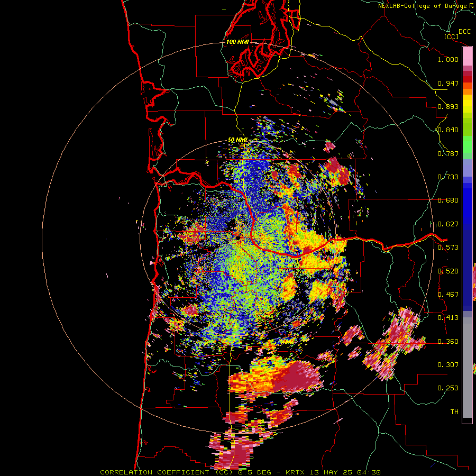This screenshot has height=476, width=476.
Task: Click the 0.680 scale value
Action: (448, 200)
